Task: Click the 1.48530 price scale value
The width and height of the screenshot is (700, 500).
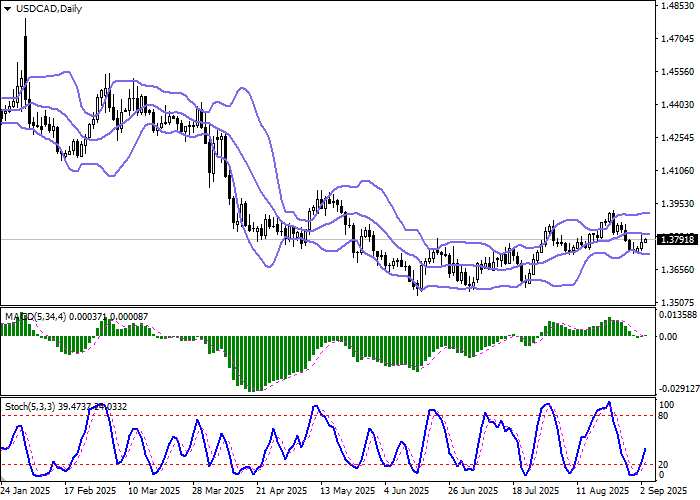Action: coord(677,6)
